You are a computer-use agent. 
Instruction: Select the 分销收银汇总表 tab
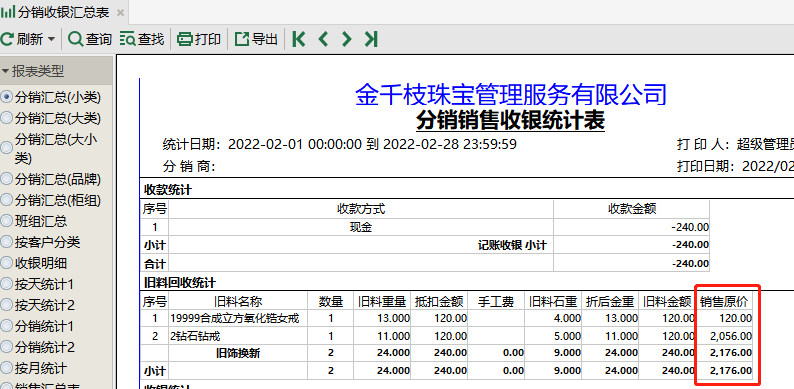(63, 12)
